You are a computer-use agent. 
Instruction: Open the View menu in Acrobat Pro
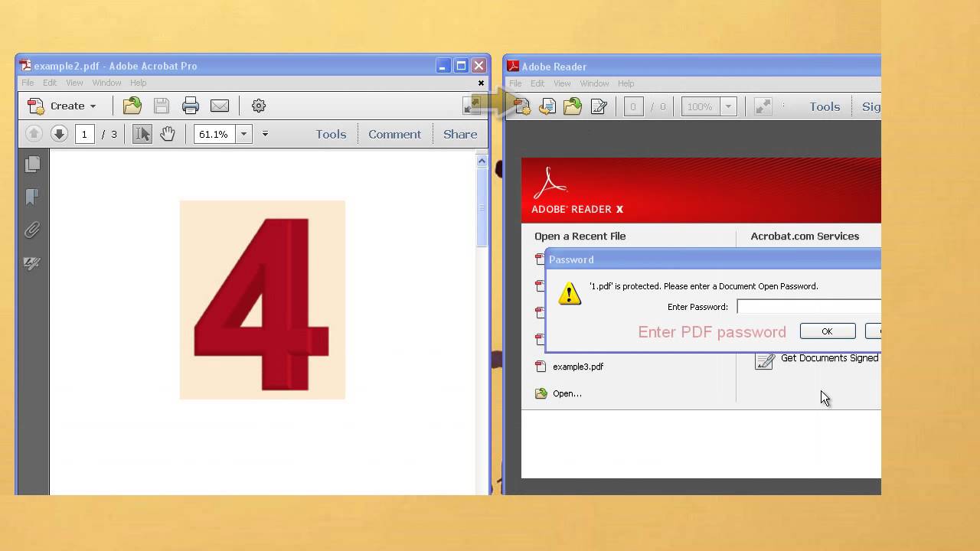click(74, 83)
